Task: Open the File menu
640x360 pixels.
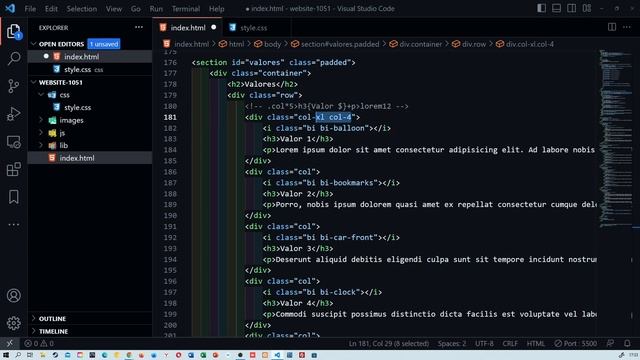Action: [x=30, y=9]
